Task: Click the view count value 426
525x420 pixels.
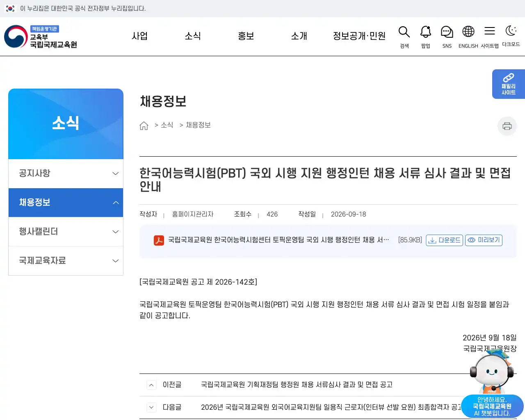Action: pyautogui.click(x=272, y=215)
